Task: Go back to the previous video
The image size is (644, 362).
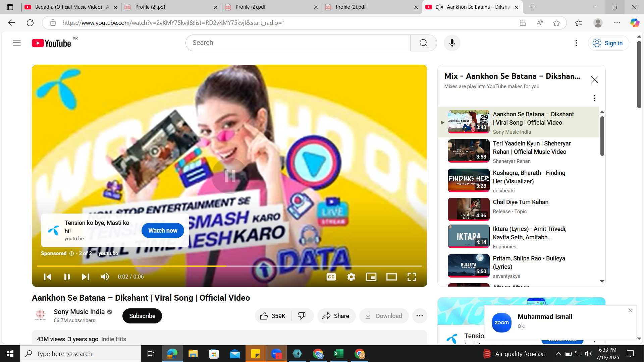Action: coord(48,277)
